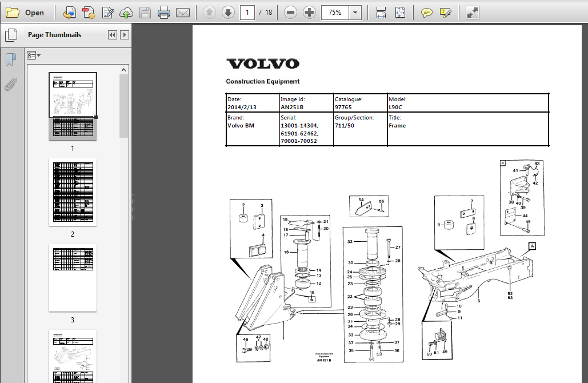Zoom out with minus button

point(290,13)
